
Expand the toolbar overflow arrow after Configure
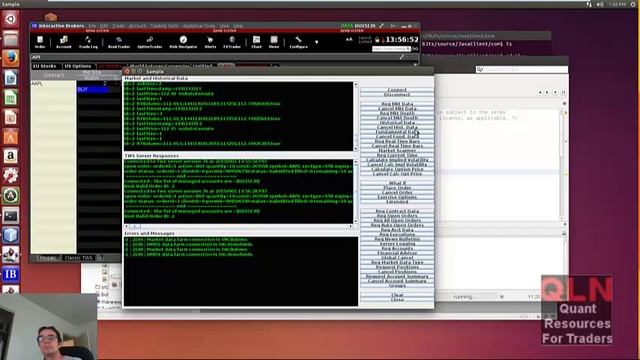(x=316, y=42)
